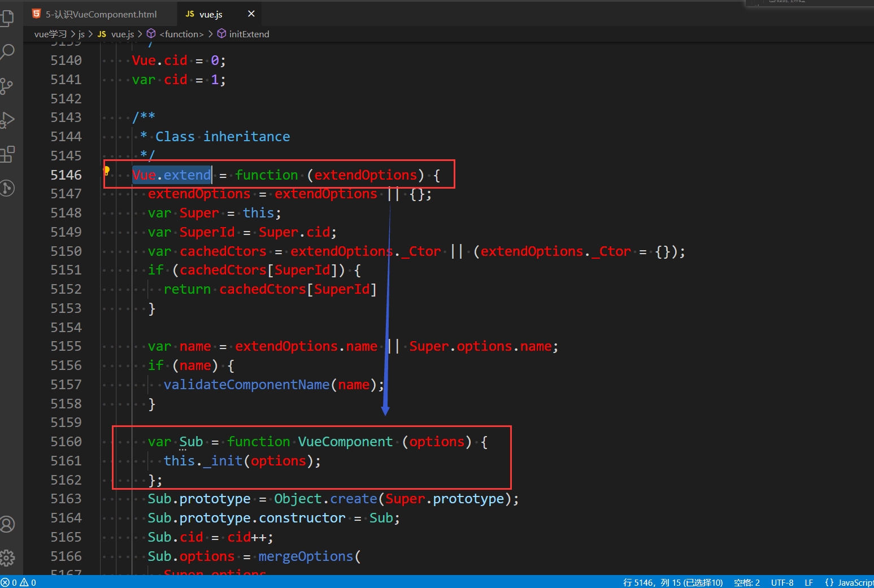Click the lightbulb quick-fix on line 5146
Image resolution: width=874 pixels, height=588 pixels.
click(x=106, y=170)
